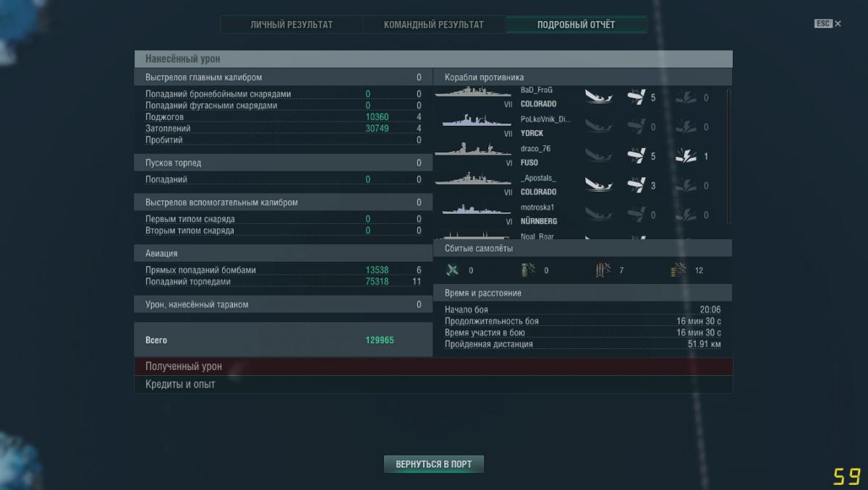Expand the 'Кредиты и опыт' section
Viewport: 868px width, 490px height.
433,384
